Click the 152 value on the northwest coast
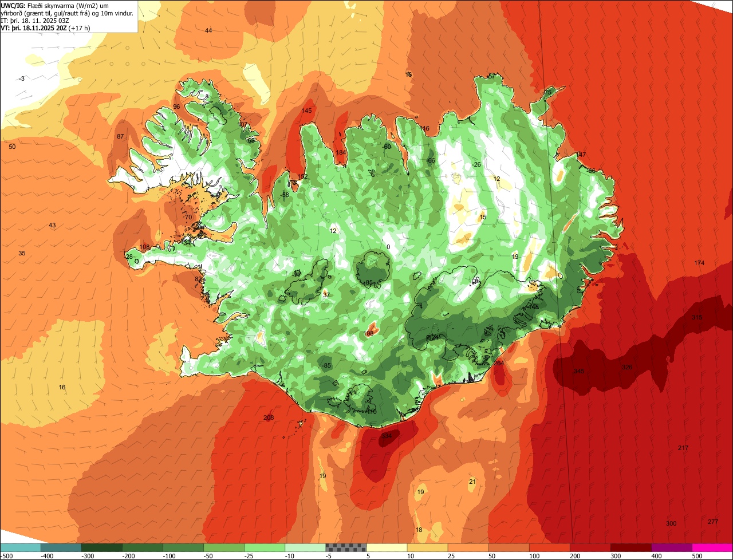This screenshot has height=560, width=733. [302, 176]
